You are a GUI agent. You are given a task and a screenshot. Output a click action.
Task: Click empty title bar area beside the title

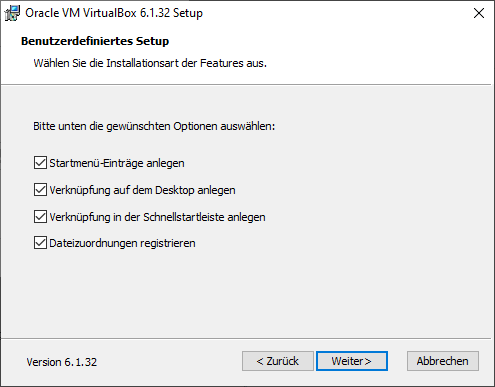coord(333,13)
